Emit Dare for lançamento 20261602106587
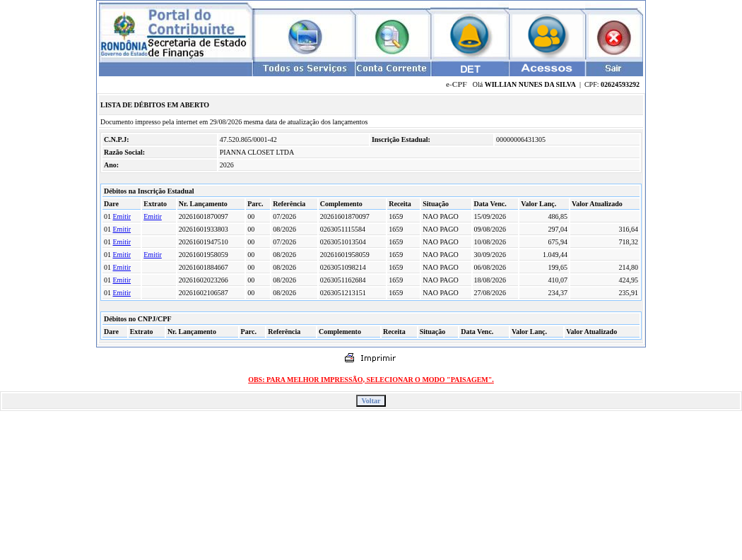The image size is (742, 560). [x=122, y=293]
